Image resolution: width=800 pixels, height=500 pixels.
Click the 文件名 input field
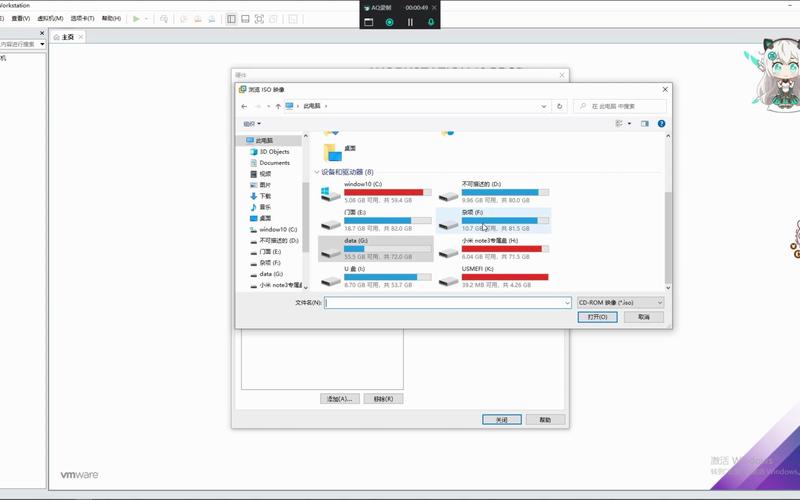pyautogui.click(x=446, y=302)
